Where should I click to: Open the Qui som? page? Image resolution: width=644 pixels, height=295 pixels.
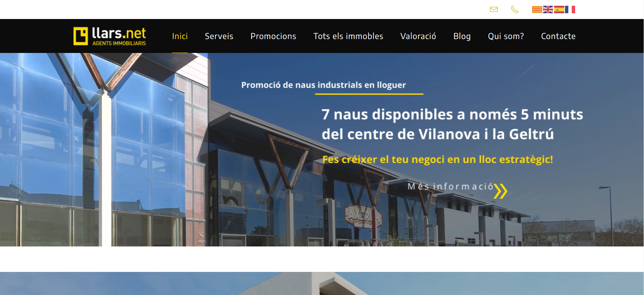(506, 36)
